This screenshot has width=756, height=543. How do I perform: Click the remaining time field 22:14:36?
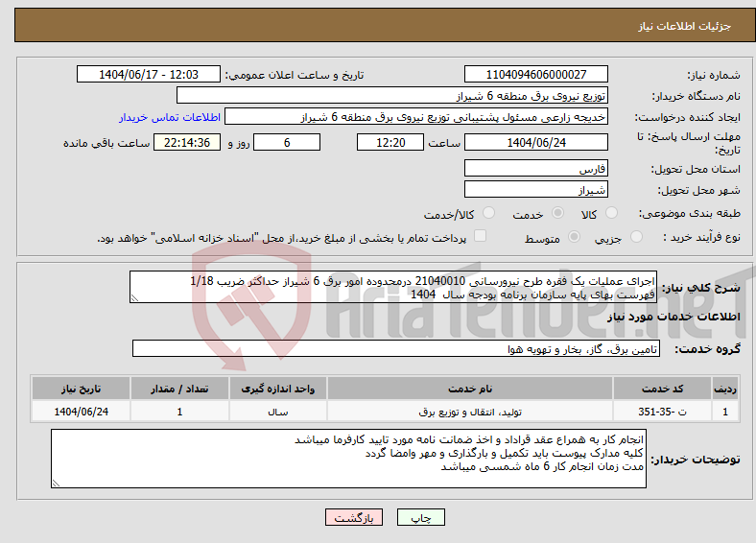pyautogui.click(x=187, y=142)
